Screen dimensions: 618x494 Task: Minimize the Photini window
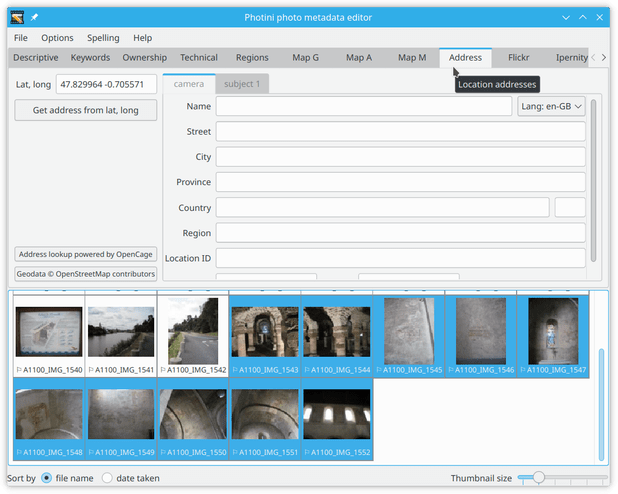pos(566,17)
